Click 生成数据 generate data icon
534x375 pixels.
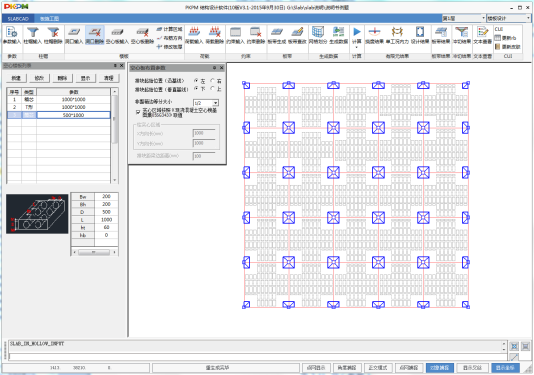click(x=339, y=35)
